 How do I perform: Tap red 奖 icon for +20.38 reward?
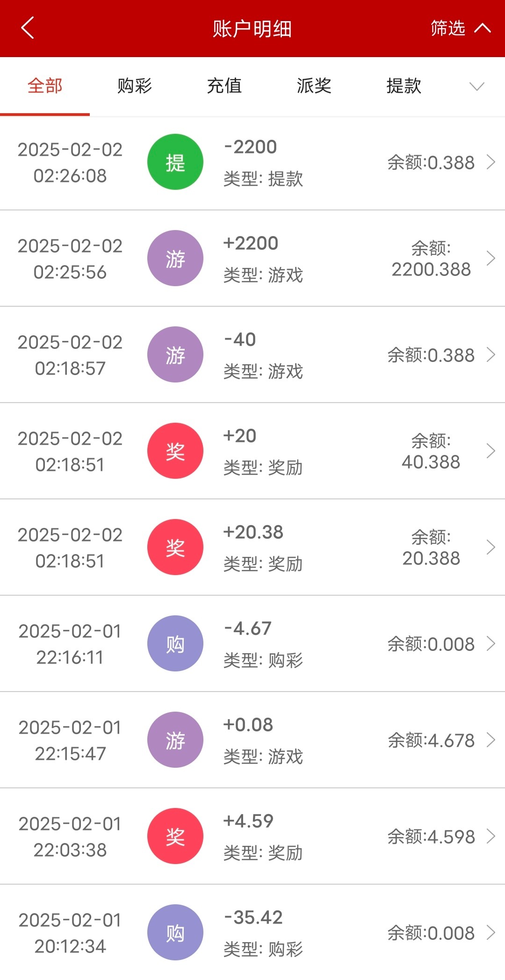pyautogui.click(x=175, y=548)
